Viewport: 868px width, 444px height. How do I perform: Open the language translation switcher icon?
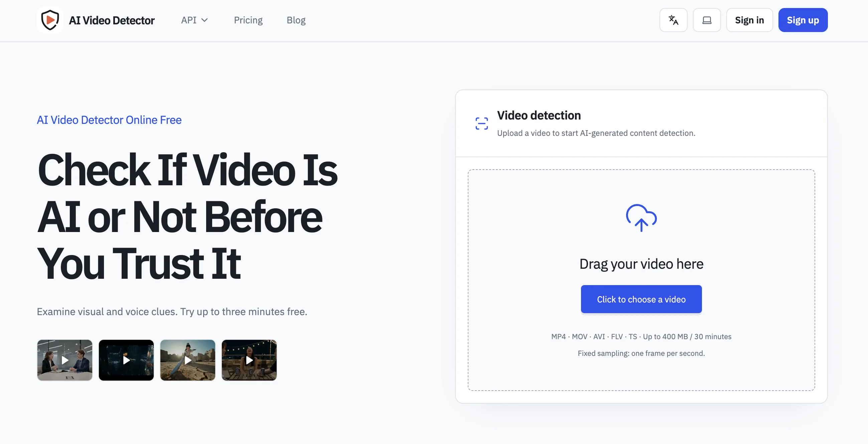(x=673, y=20)
